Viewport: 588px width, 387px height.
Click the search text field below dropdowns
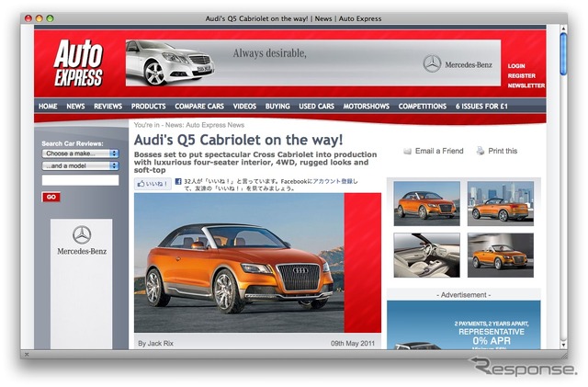(x=80, y=180)
